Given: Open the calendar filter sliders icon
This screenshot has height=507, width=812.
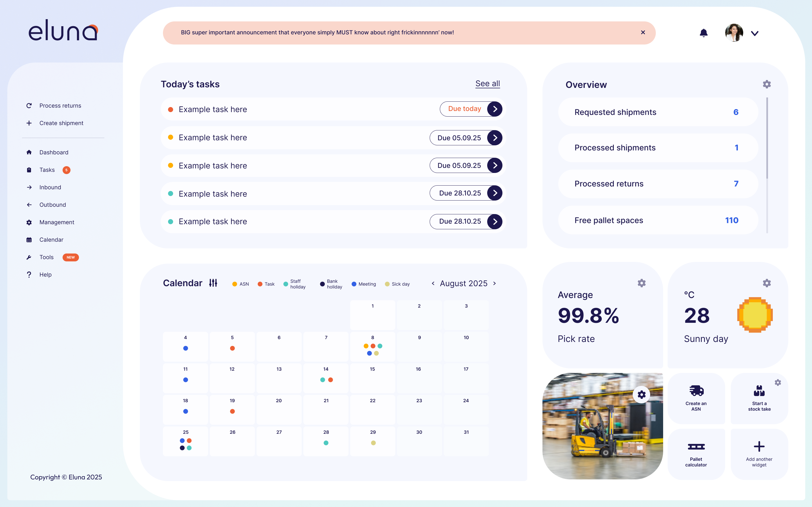Looking at the screenshot, I should (213, 283).
